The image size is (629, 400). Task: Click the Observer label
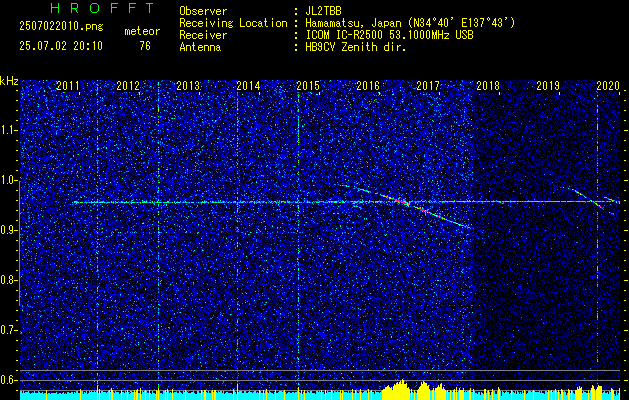203,11
